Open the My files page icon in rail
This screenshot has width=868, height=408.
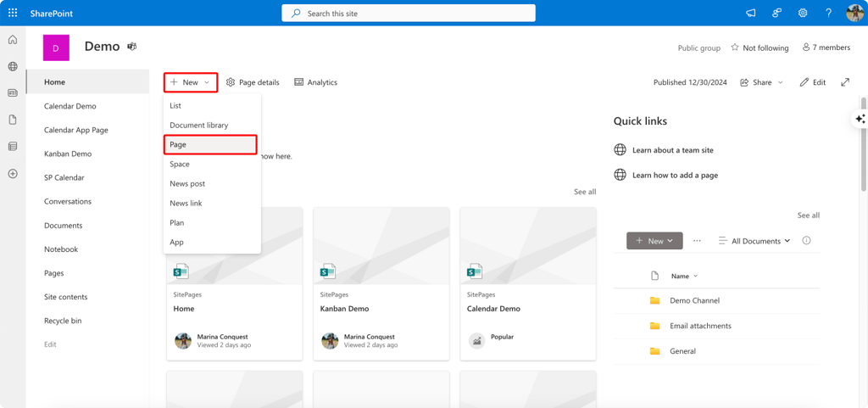coord(13,120)
